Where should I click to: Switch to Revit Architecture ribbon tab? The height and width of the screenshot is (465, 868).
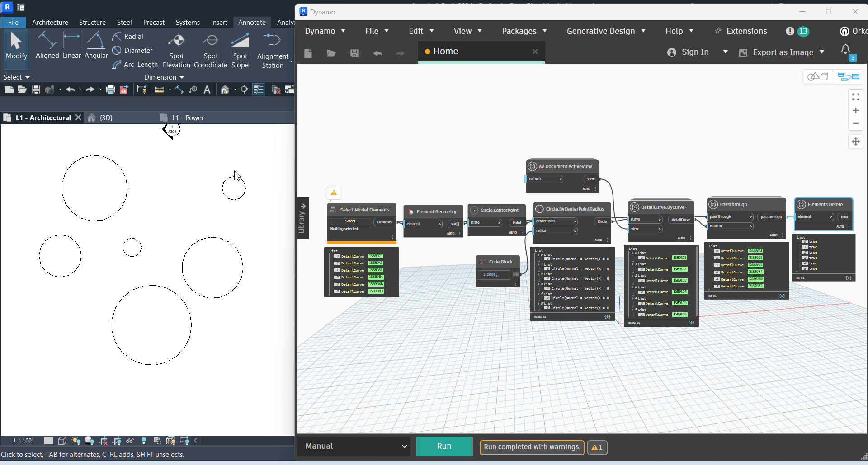[x=50, y=22]
